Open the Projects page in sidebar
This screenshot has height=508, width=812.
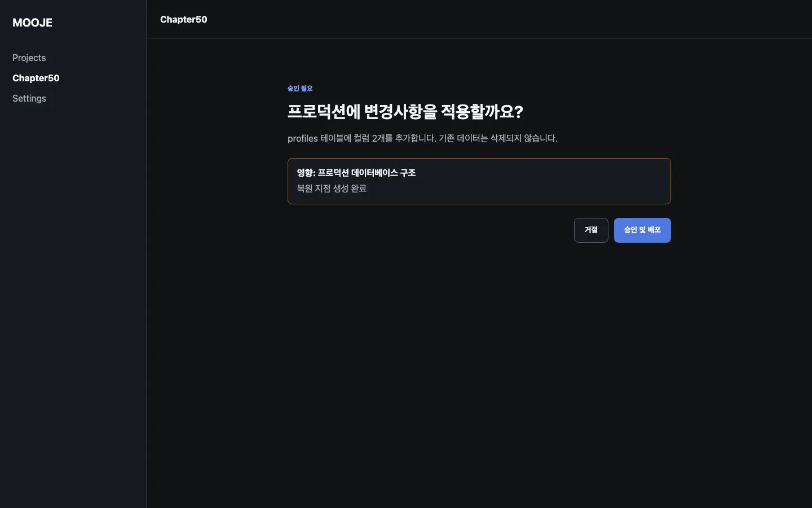coord(29,58)
